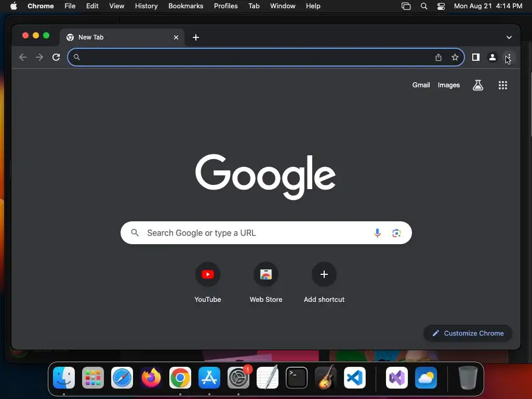Image resolution: width=532 pixels, height=399 pixels.
Task: Click Chrome icon in the Dock
Action: coord(180,378)
